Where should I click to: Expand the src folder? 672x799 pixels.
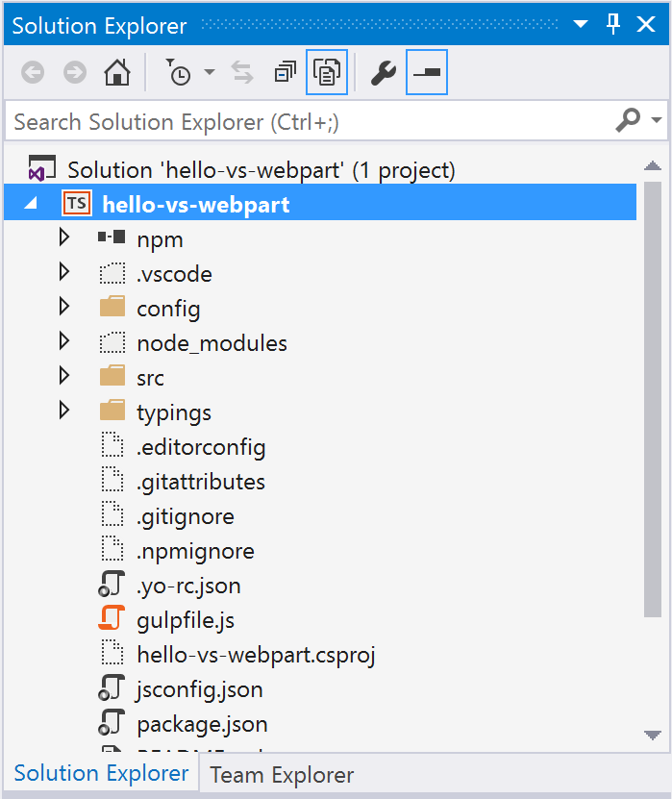[63, 376]
